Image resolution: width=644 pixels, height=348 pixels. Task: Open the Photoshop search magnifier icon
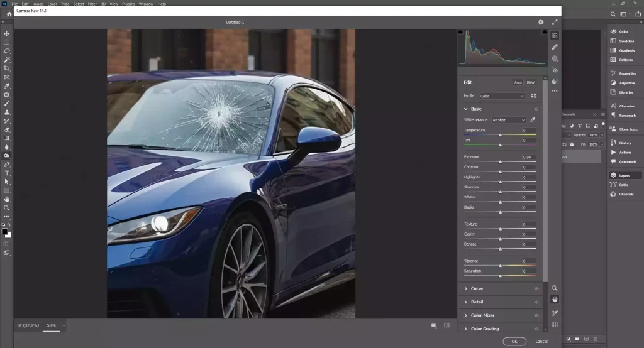[613, 14]
